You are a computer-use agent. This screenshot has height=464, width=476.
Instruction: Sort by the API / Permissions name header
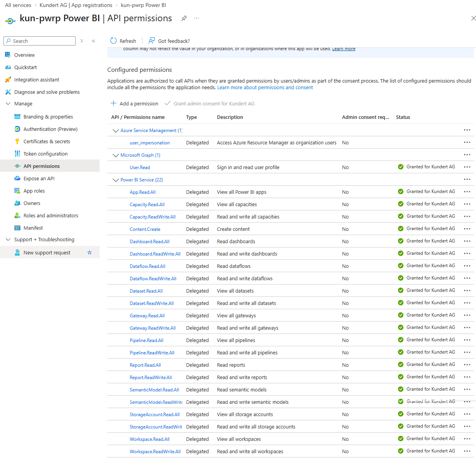pyautogui.click(x=138, y=117)
